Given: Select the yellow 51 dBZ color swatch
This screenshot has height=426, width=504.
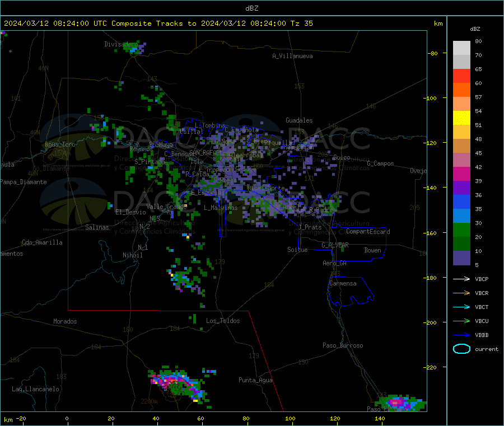Looking at the screenshot, I should coord(461,118).
